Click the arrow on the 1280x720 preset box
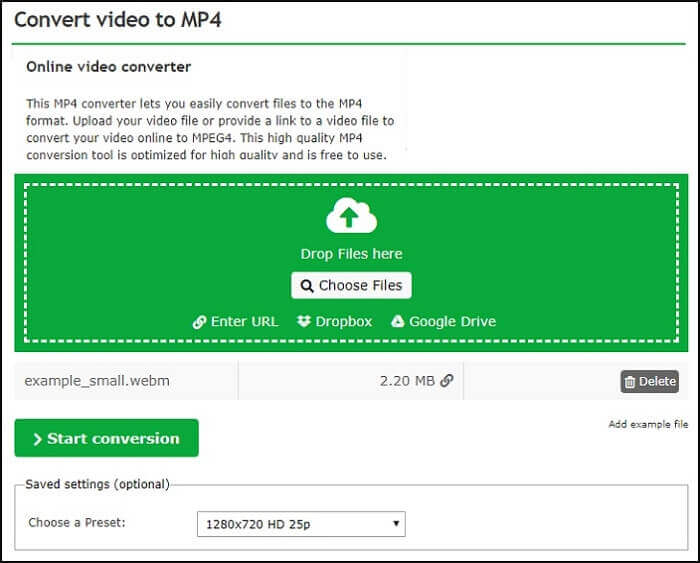 396,523
